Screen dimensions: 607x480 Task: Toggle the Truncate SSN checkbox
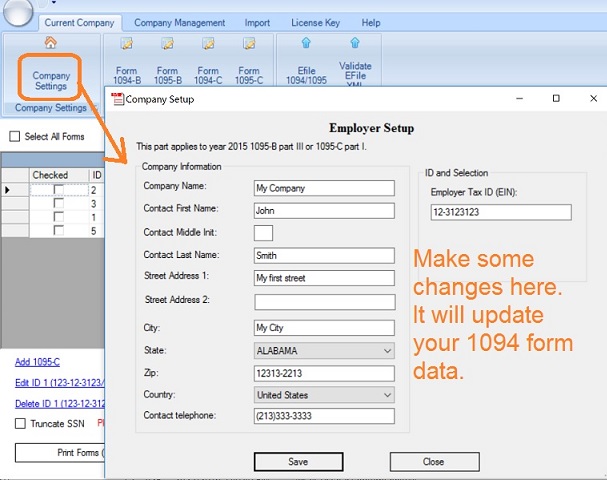[x=21, y=424]
